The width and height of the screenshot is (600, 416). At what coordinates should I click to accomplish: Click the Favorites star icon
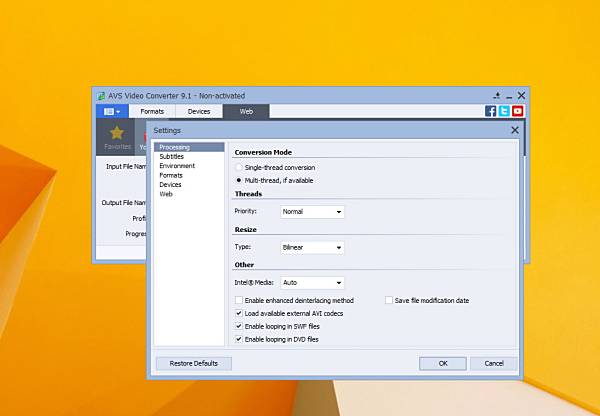coord(117,133)
